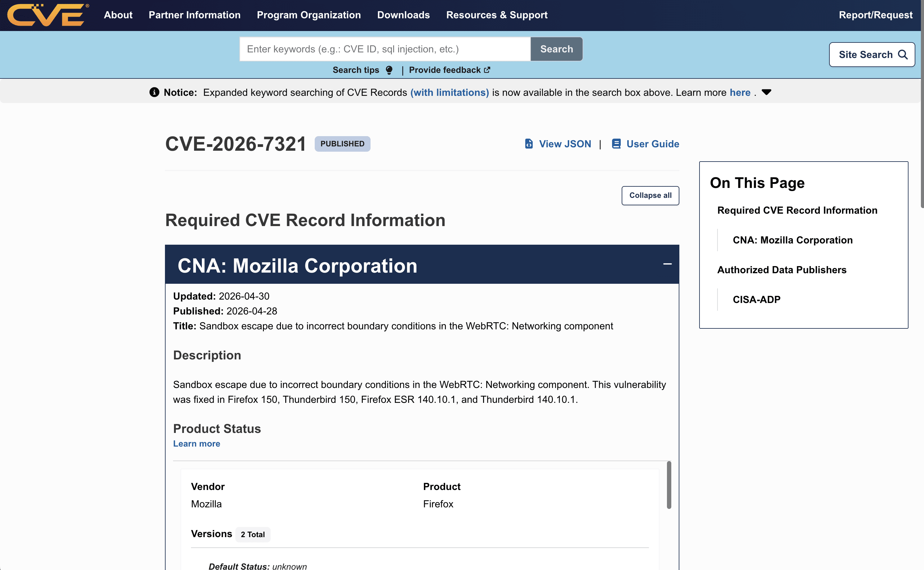924x570 pixels.
Task: Click the Vendor value Mozilla
Action: pyautogui.click(x=206, y=504)
